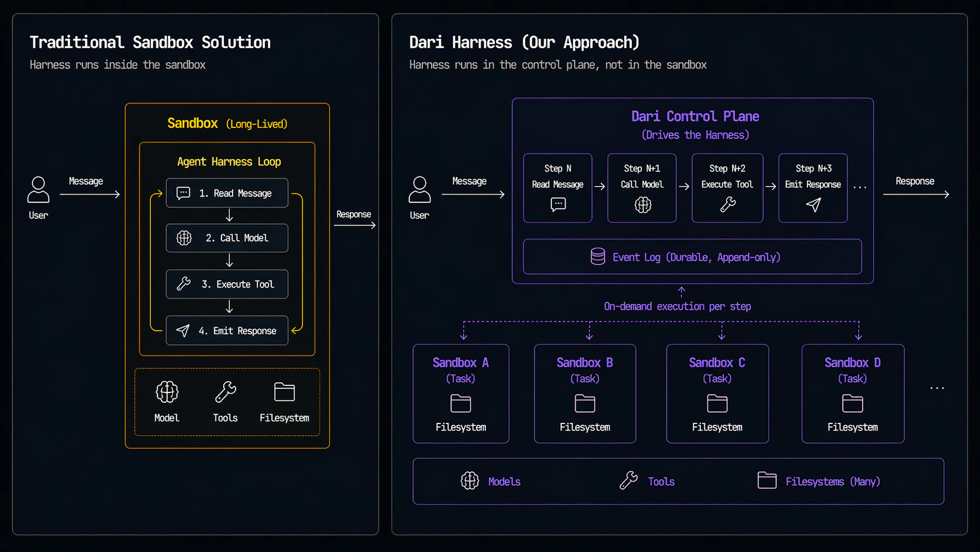Viewport: 980px width, 552px height.
Task: Expand the ellipsis after Sandbox D
Action: tap(937, 388)
